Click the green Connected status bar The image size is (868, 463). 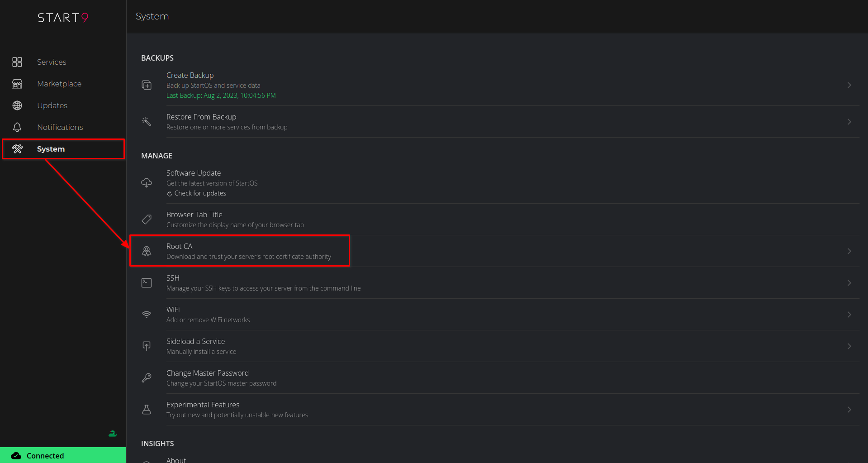[x=63, y=455]
